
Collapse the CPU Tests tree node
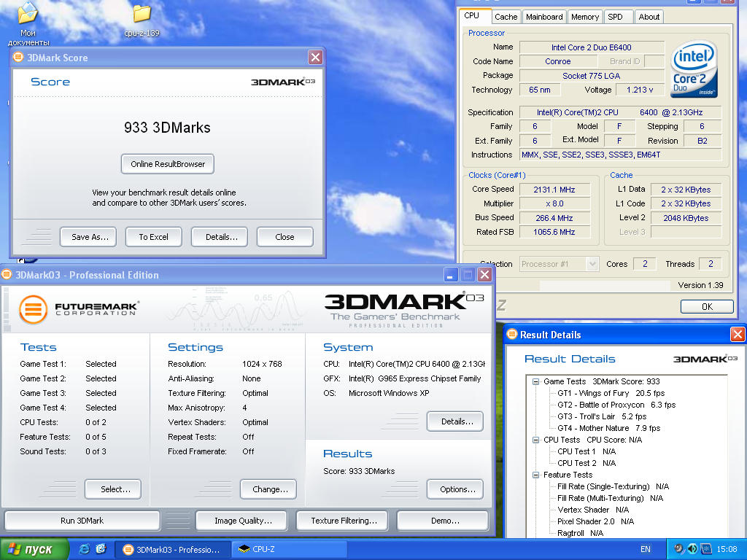pos(535,440)
